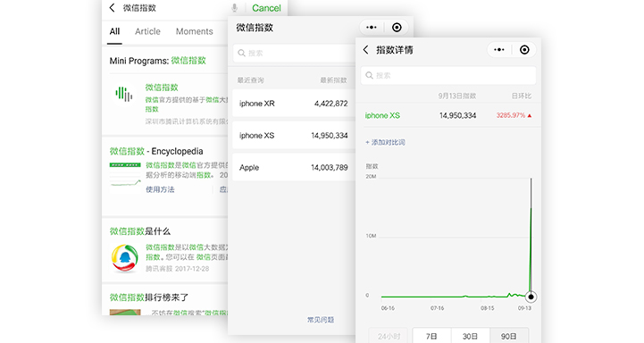Viewport: 644px width, 343px height.
Task: Close the 指数详情 screen via target icon
Action: (x=524, y=50)
